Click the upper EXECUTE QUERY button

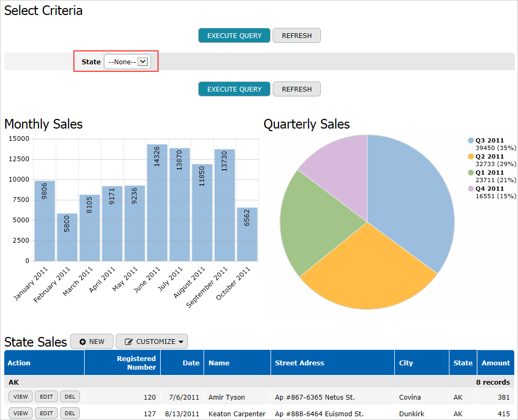pyautogui.click(x=234, y=36)
